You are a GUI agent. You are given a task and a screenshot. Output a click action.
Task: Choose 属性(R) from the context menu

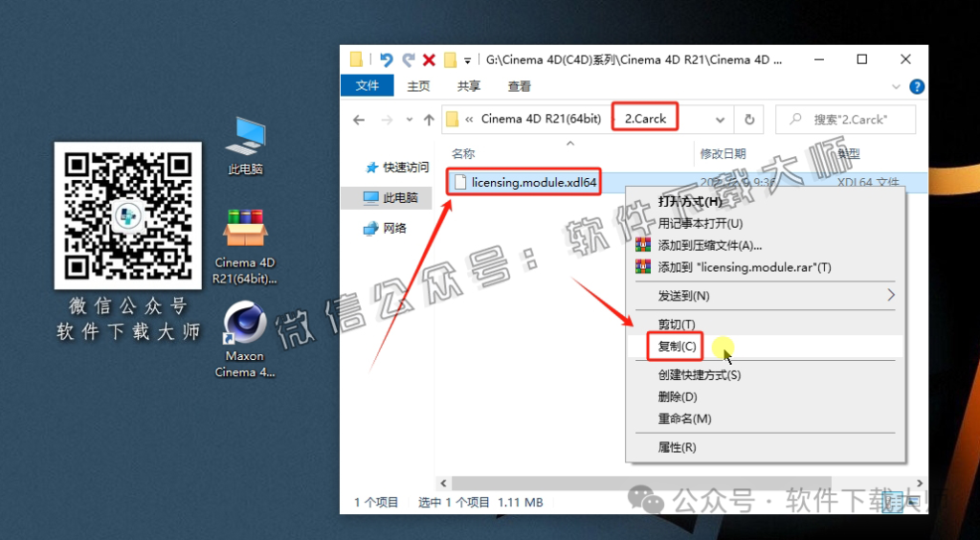point(677,447)
